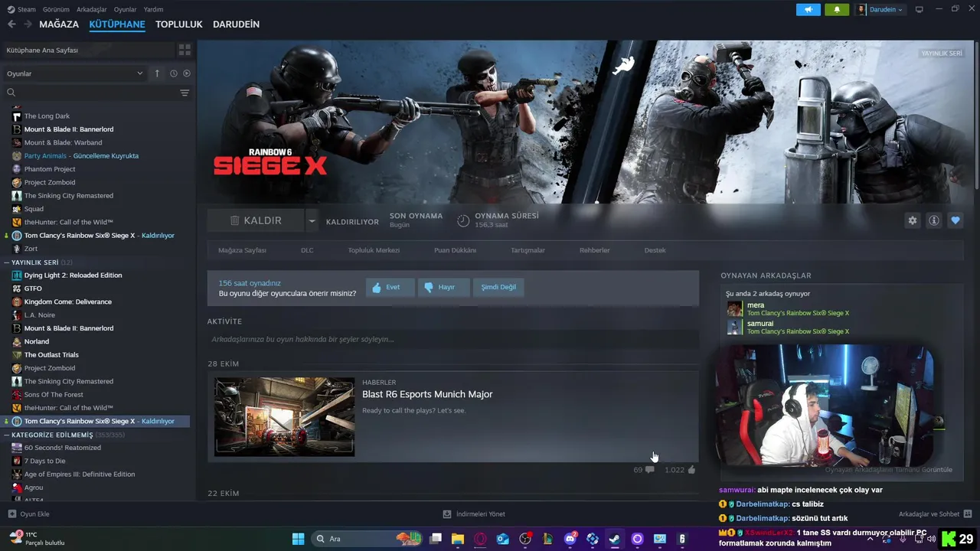Open the MAĞAZA tab
Viewport: 980px width, 551px height.
point(59,24)
